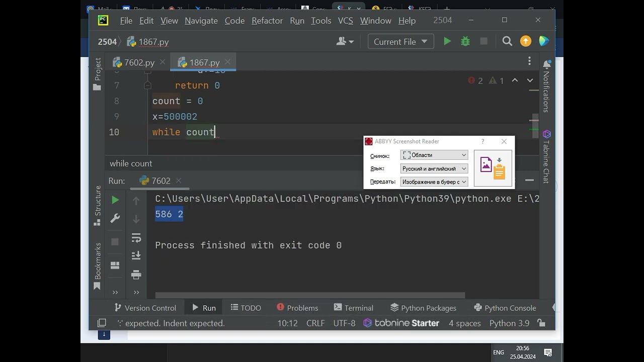Image resolution: width=644 pixels, height=362 pixels.
Task: Open the Tabnine Chat side panel
Action: point(546,156)
